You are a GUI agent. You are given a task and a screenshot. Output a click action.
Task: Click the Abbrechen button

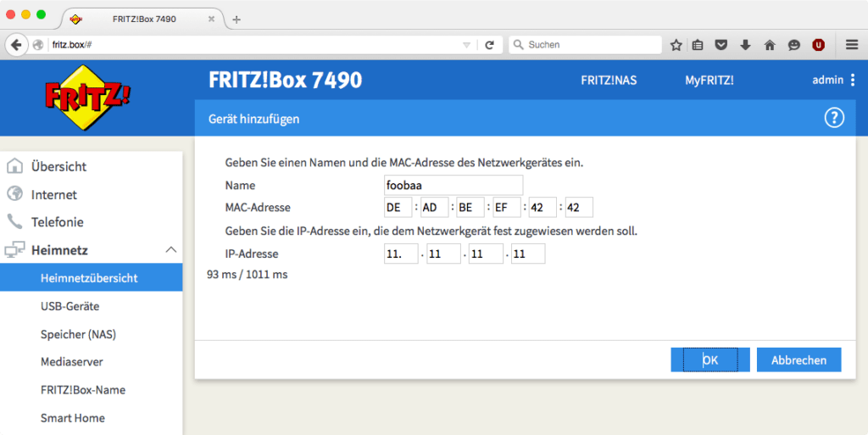(798, 360)
